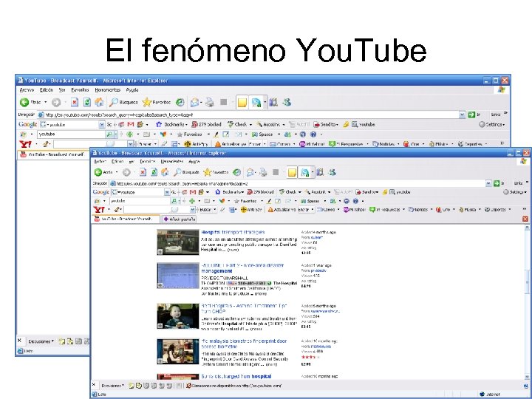Click the Print icon in front window toolbar
Image resolution: width=532 pixels, height=399 pixels.
click(x=263, y=172)
